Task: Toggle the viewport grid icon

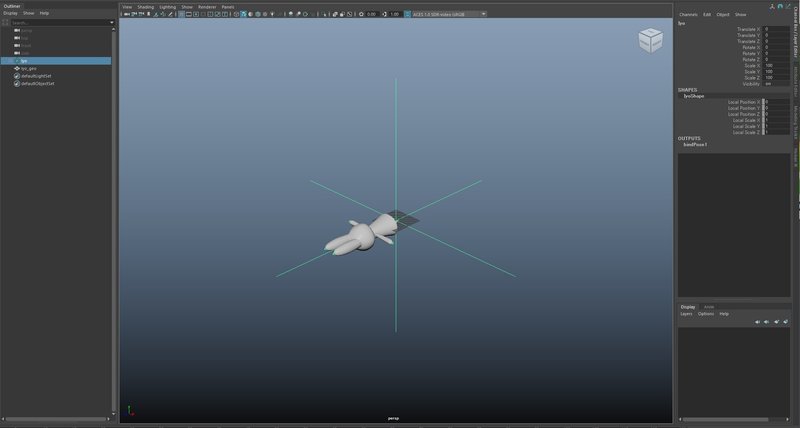Action: pos(181,14)
